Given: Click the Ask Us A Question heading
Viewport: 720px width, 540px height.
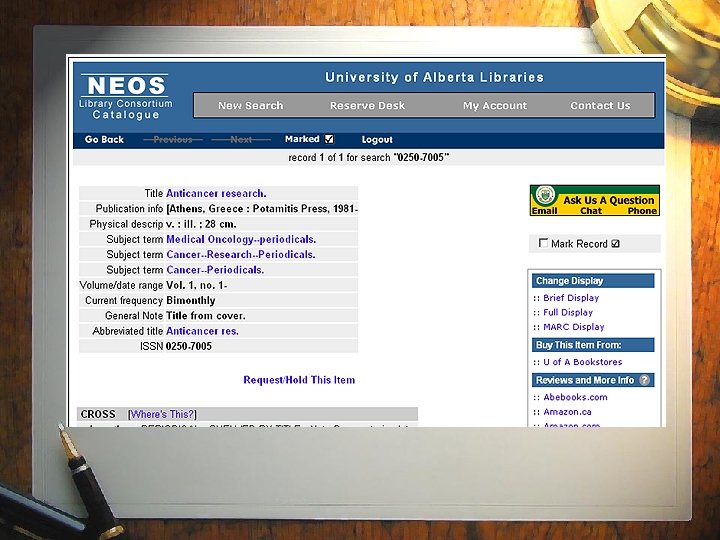Looking at the screenshot, I should (609, 200).
